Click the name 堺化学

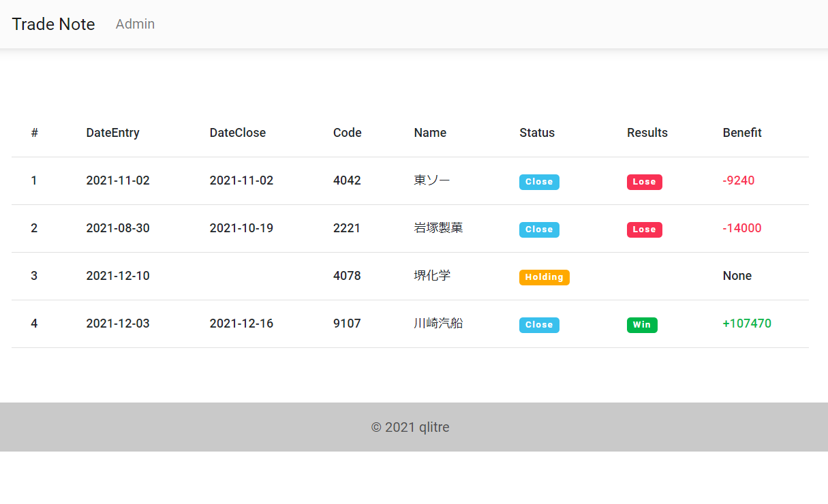click(432, 276)
